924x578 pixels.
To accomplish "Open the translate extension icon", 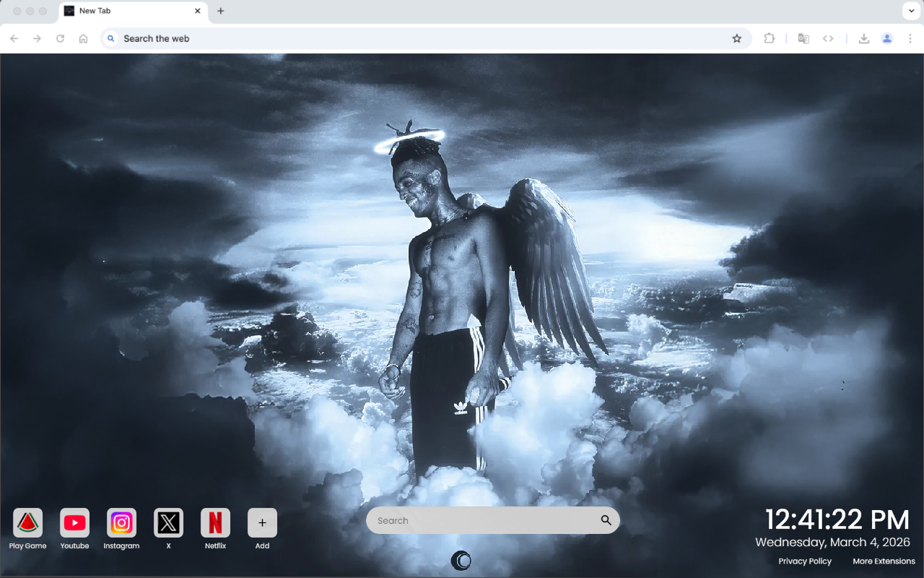I will pos(803,38).
